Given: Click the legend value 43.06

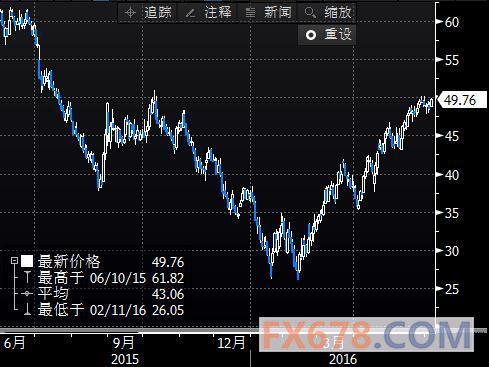Looking at the screenshot, I should [168, 294].
